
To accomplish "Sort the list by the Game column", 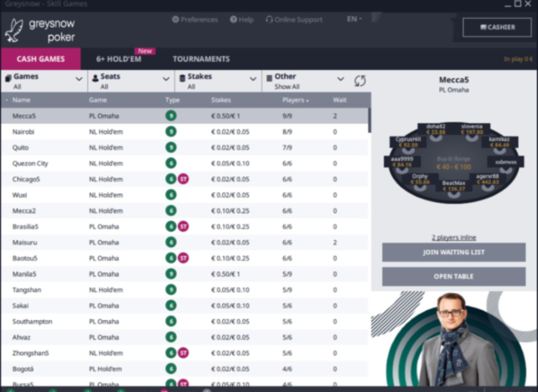I will pos(98,100).
